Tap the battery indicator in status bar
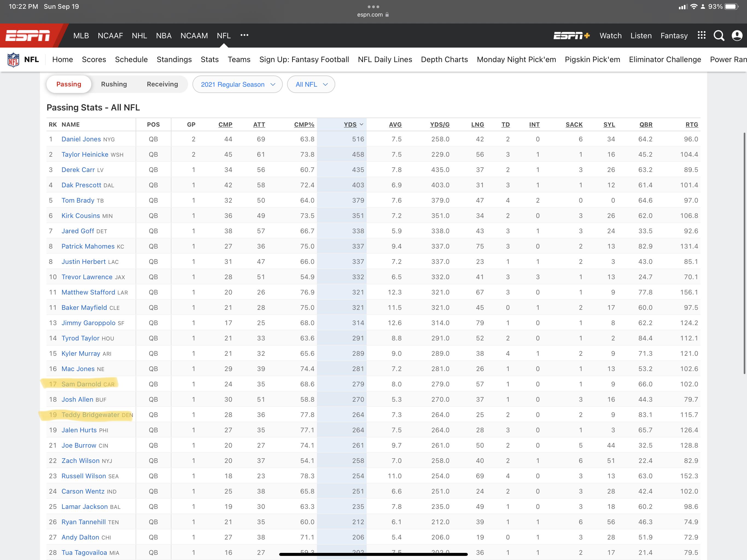 [x=731, y=7]
